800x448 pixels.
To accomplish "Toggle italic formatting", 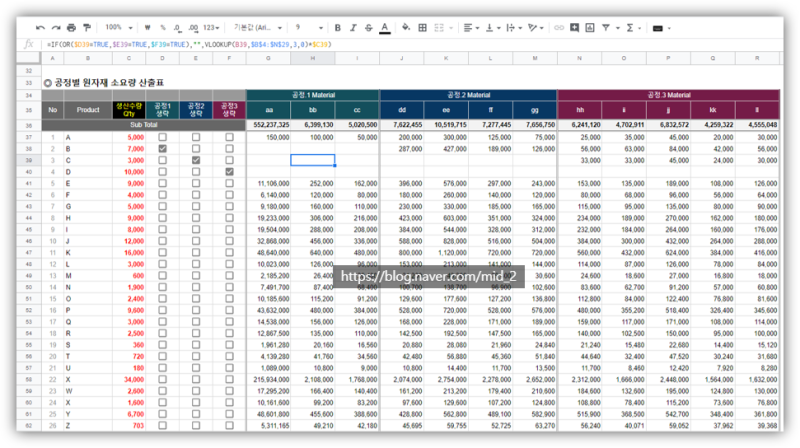I will 353,28.
